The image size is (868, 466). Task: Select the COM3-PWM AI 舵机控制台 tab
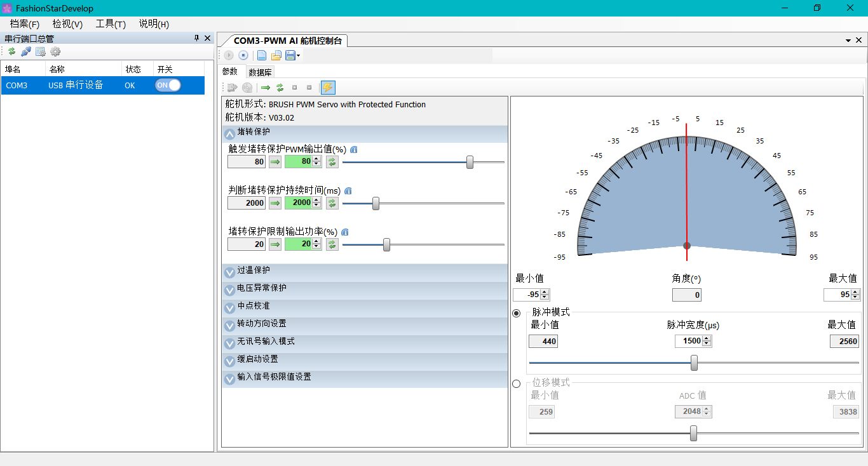pyautogui.click(x=288, y=41)
